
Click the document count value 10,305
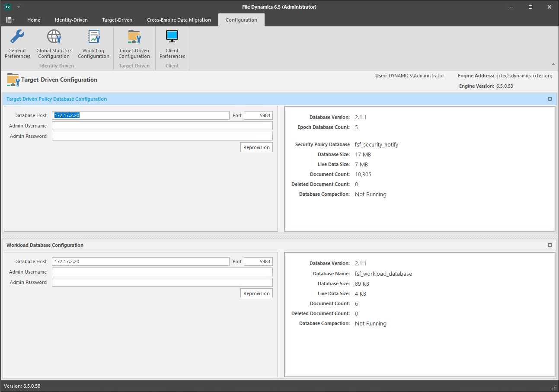[363, 174]
